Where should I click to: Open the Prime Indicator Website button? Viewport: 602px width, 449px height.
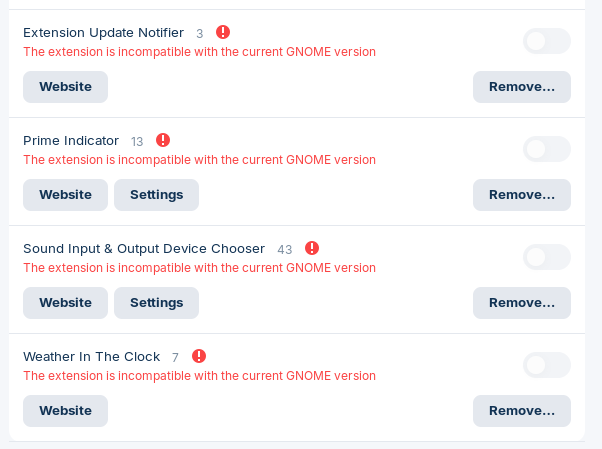click(x=65, y=195)
